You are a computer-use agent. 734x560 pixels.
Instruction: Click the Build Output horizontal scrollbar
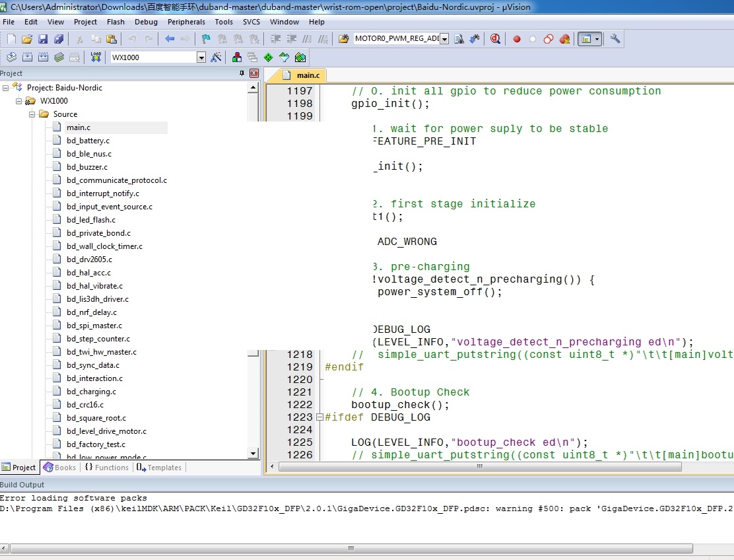pos(351,548)
